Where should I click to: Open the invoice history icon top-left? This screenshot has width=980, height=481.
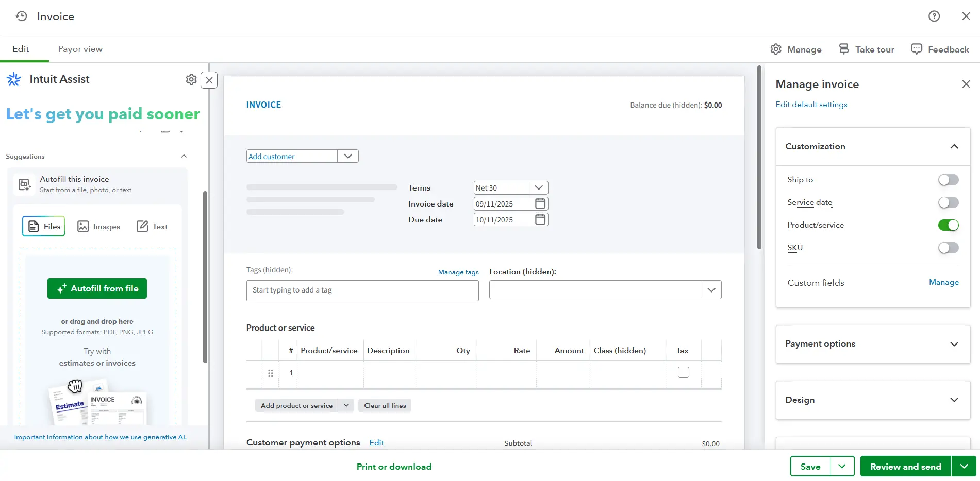21,16
